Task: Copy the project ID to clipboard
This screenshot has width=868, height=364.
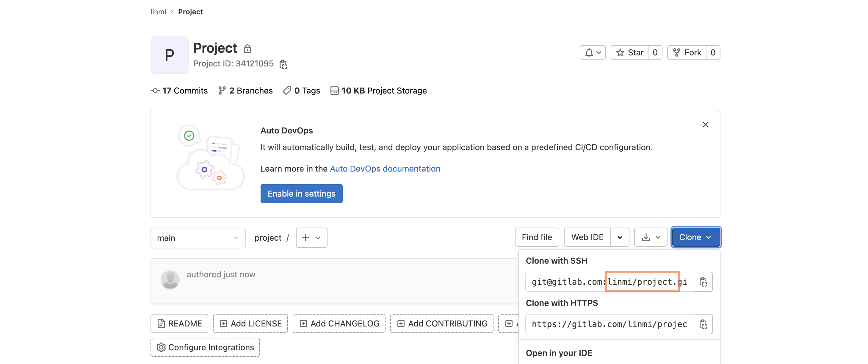Action: click(283, 64)
